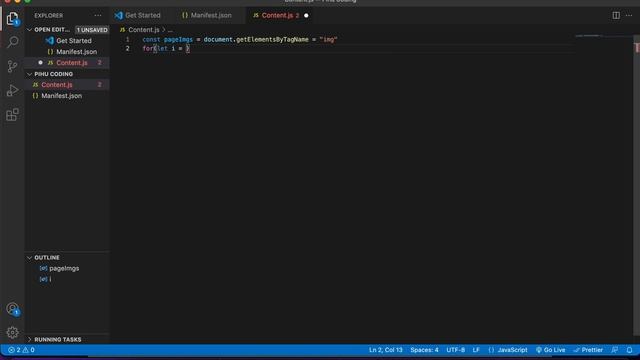Click the 1 UNSAVED badge
Screen dimensions: 640x360
[x=92, y=30]
